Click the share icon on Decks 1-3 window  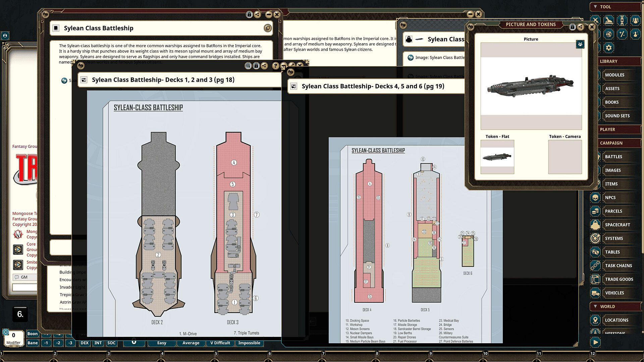264,66
